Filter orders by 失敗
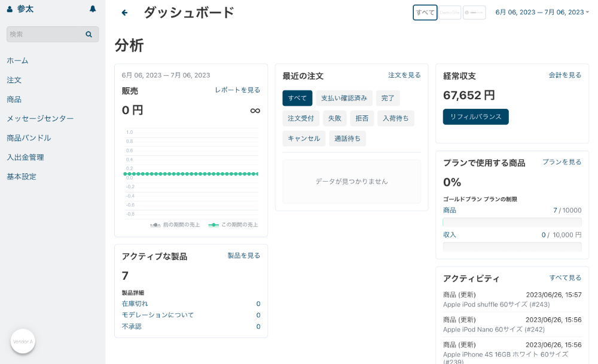Screen dimensions: 598x364 (334, 118)
